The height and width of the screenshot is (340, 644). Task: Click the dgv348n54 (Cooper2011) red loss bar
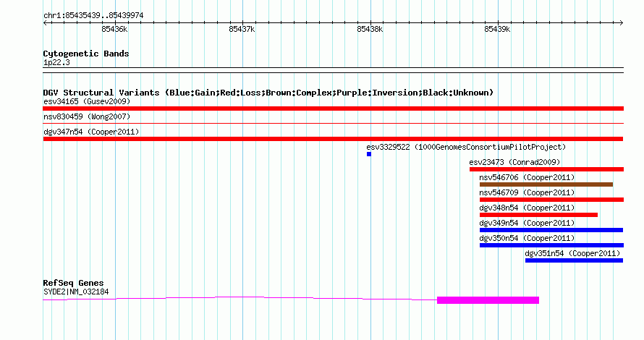click(x=538, y=215)
